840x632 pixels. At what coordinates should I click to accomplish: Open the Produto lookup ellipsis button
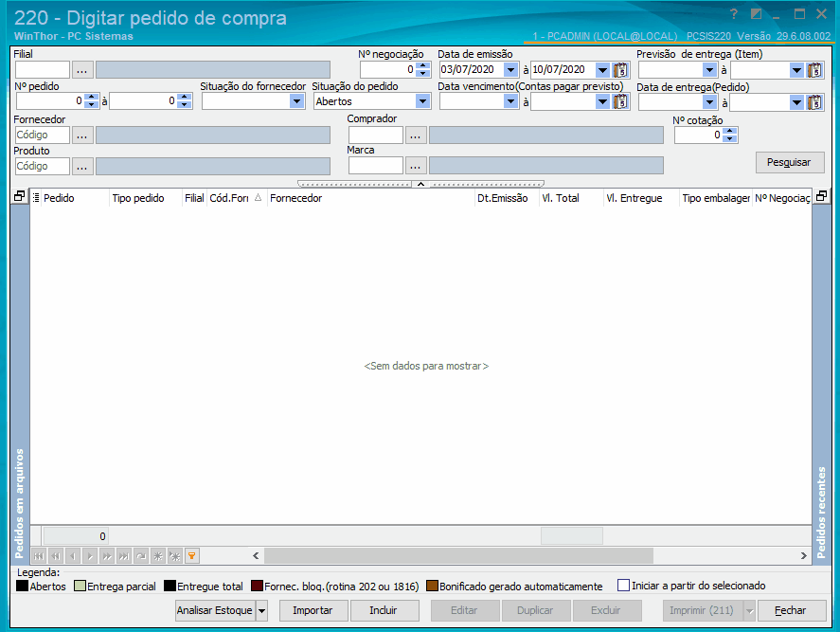coord(82,167)
